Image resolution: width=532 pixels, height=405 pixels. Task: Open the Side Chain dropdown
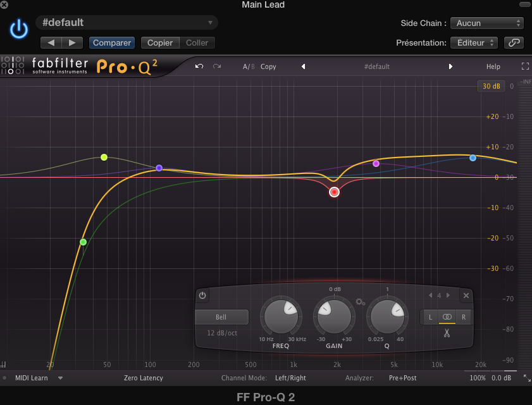[486, 23]
